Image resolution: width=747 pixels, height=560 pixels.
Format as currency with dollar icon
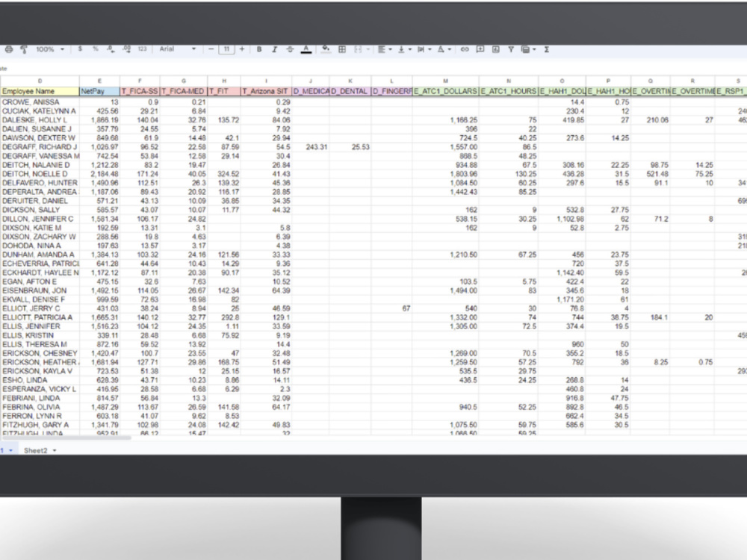80,49
